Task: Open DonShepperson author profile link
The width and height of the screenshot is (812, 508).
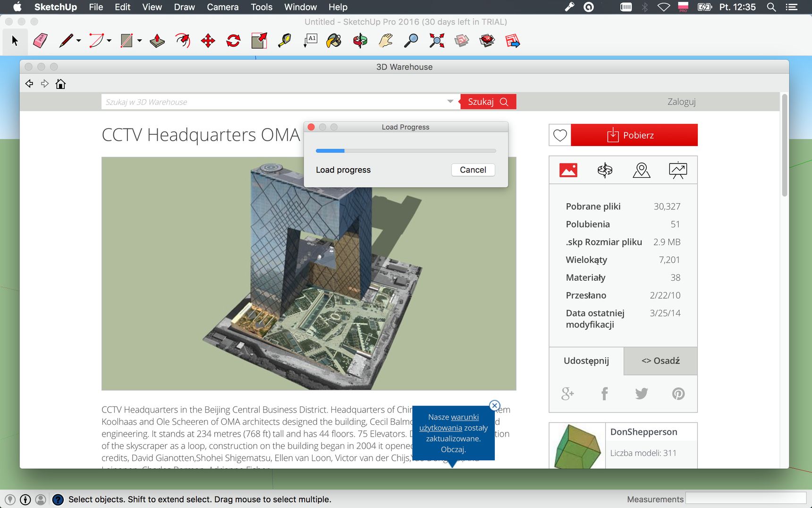Action: (x=643, y=432)
